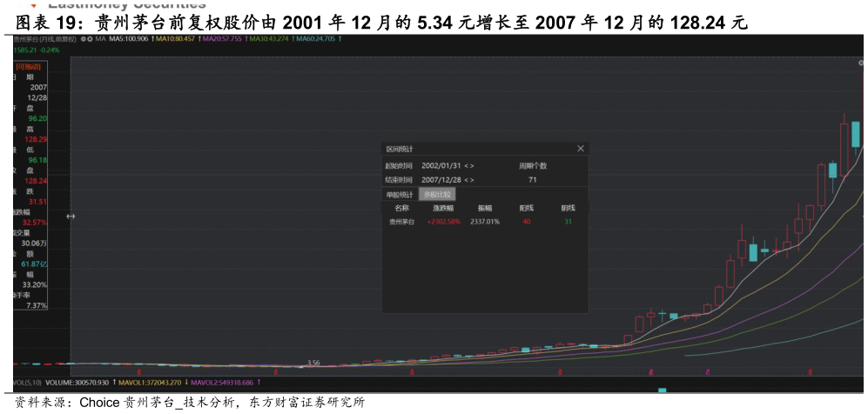Click the 名称 column header
Screen dimensions: 868x414
pyautogui.click(x=402, y=209)
